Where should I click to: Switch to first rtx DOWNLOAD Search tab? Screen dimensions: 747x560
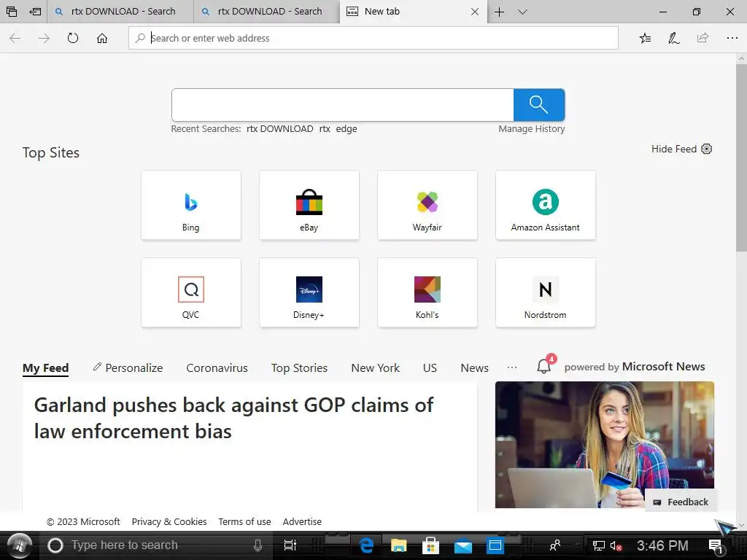[120, 12]
